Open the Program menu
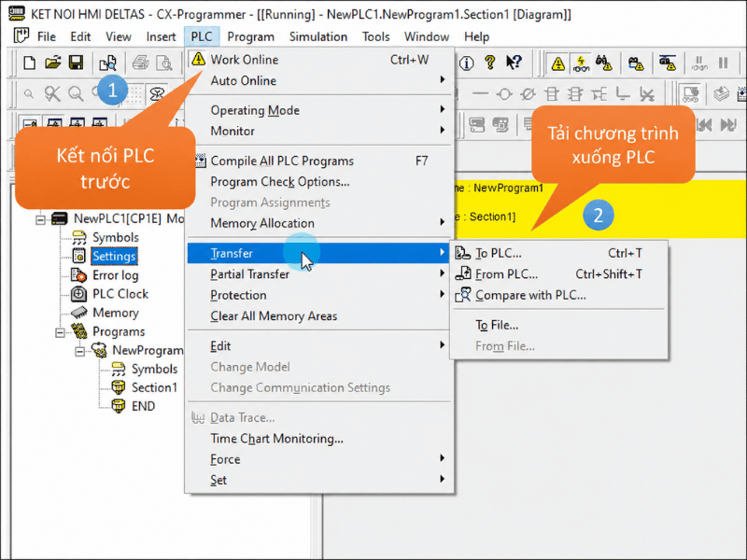 tap(250, 36)
